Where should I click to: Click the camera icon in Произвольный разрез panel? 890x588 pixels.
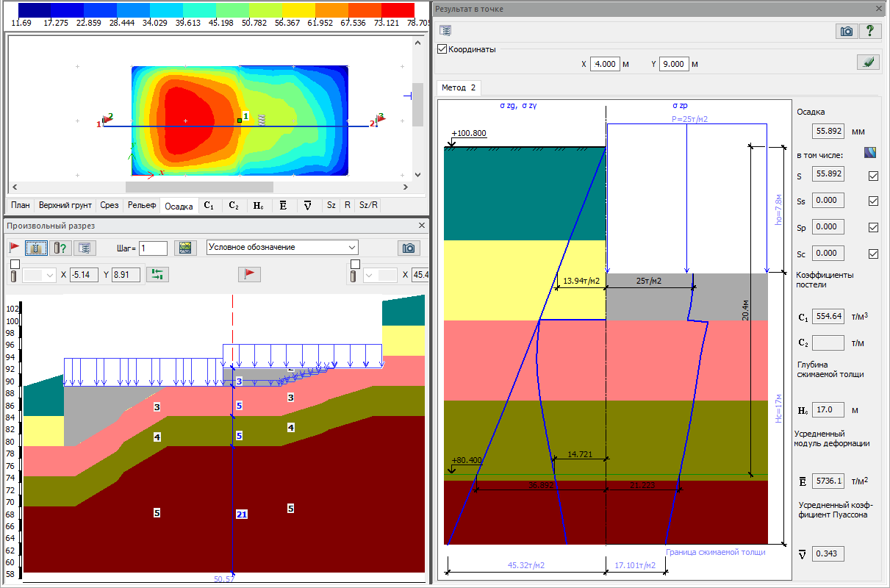(x=408, y=248)
